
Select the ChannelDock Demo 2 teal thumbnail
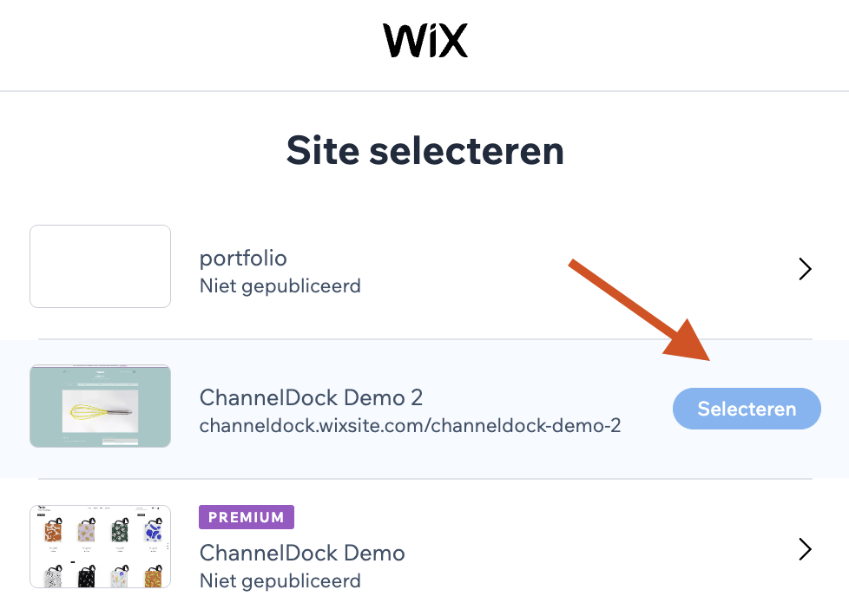[x=100, y=406]
